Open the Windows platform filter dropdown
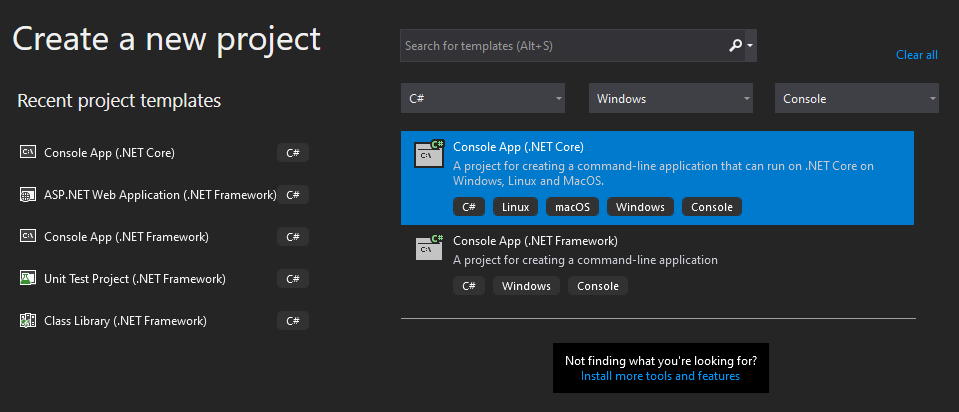The image size is (959, 412). point(670,98)
